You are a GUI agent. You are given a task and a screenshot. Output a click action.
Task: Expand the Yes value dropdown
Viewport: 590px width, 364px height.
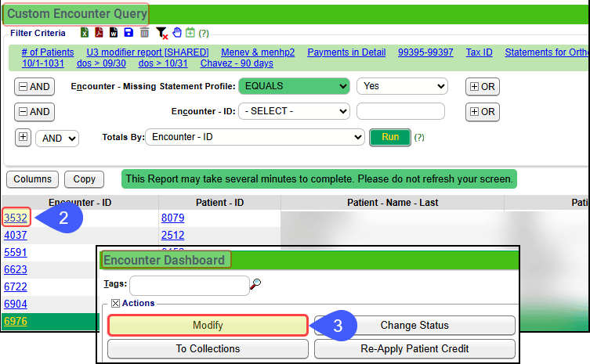[402, 86]
